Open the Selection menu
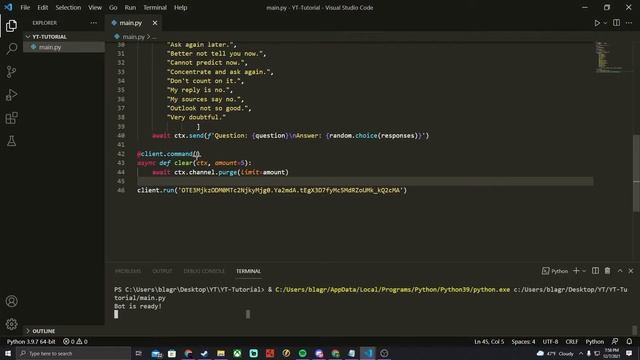640x360 pixels. (68, 7)
